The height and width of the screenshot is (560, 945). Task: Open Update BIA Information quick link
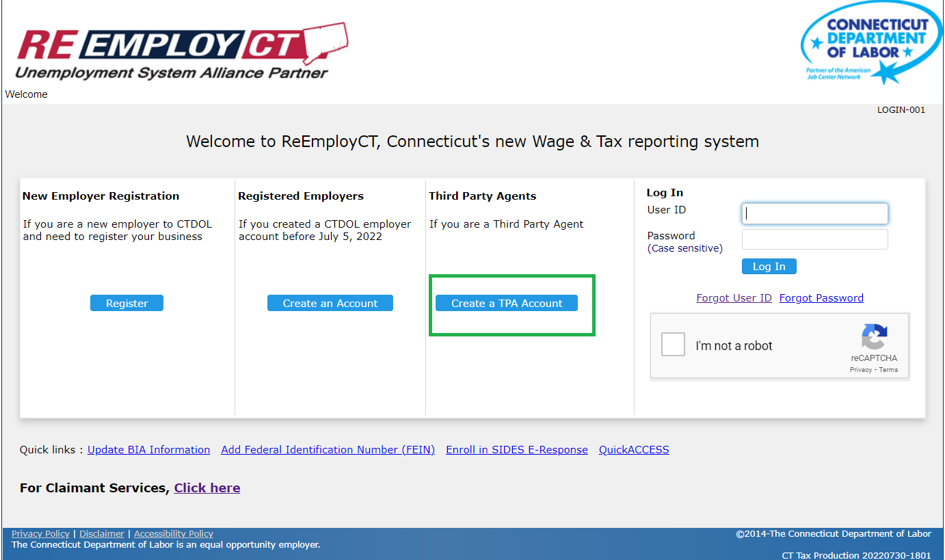click(148, 450)
